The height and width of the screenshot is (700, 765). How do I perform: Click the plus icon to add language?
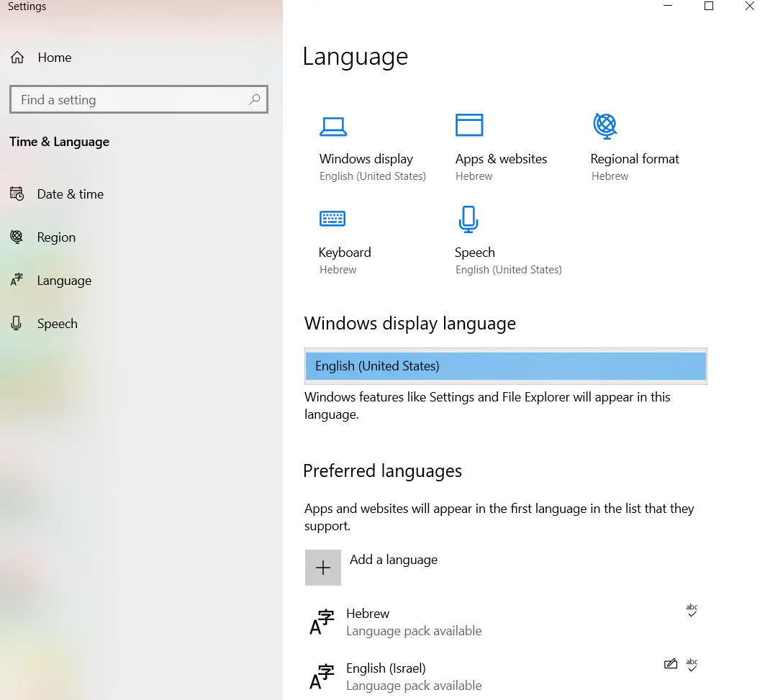(323, 568)
